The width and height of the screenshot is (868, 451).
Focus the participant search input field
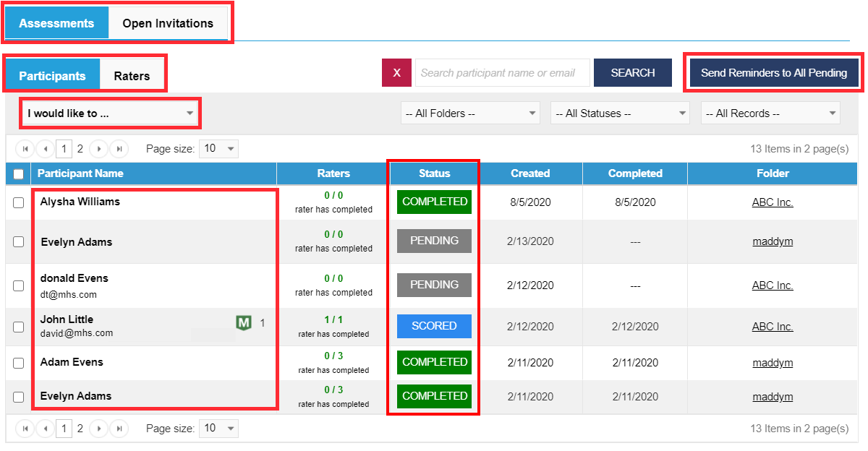click(503, 73)
